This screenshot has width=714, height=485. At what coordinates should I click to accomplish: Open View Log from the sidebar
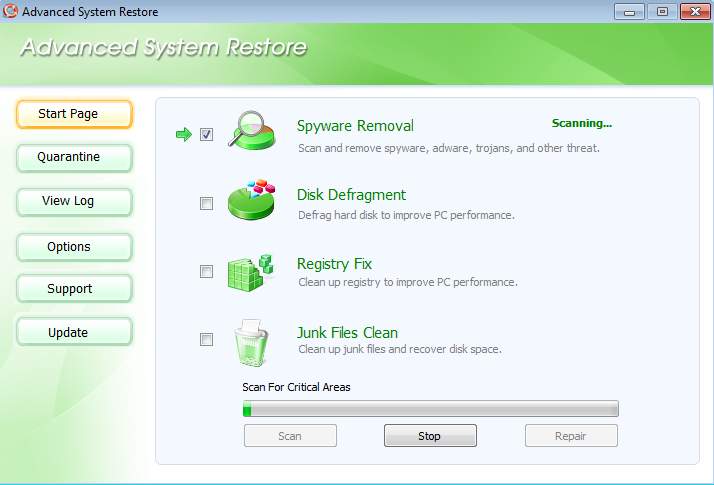[x=74, y=201]
